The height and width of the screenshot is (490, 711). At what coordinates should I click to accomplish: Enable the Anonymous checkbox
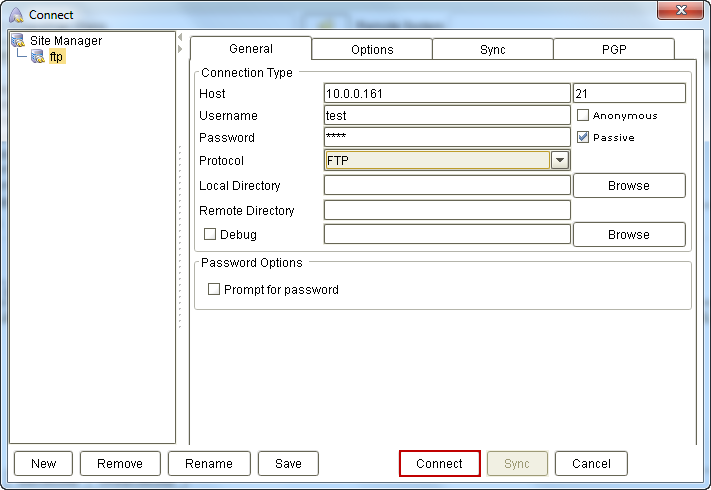583,116
